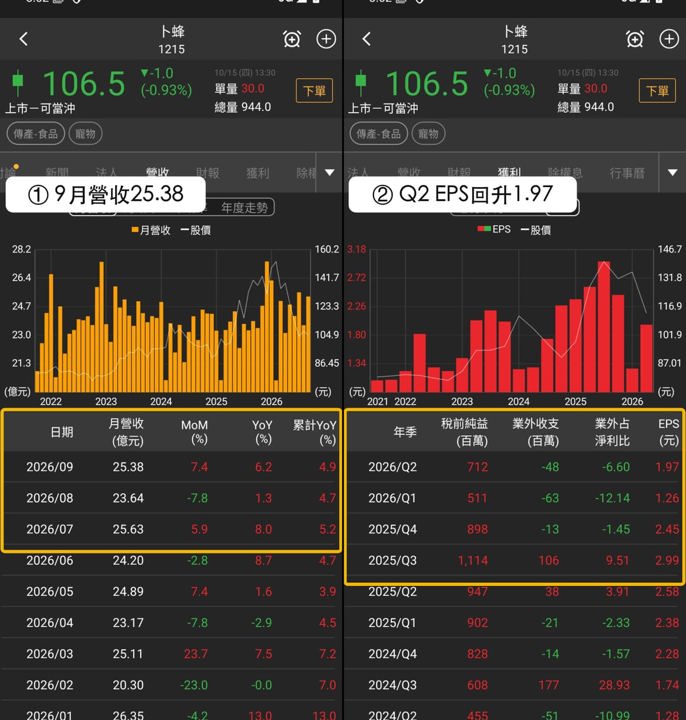Toggle the EPS legend in the chart
Viewport: 686px width, 720px height.
(494, 230)
